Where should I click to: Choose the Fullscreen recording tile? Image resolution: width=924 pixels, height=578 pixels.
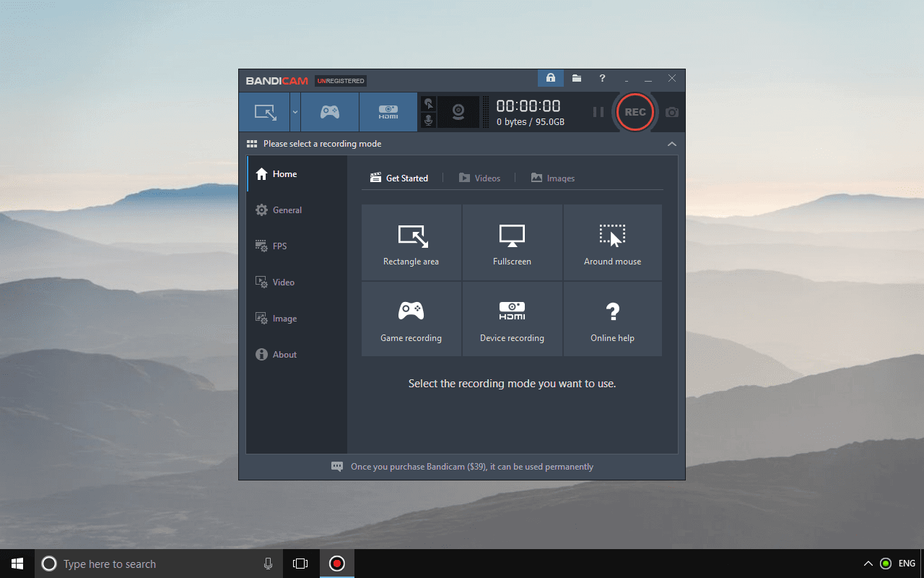tap(513, 242)
